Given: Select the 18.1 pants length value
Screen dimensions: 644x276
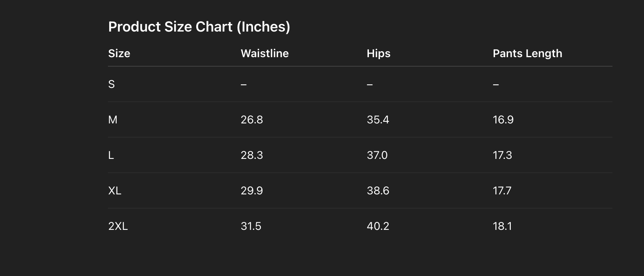Looking at the screenshot, I should pos(502,226).
